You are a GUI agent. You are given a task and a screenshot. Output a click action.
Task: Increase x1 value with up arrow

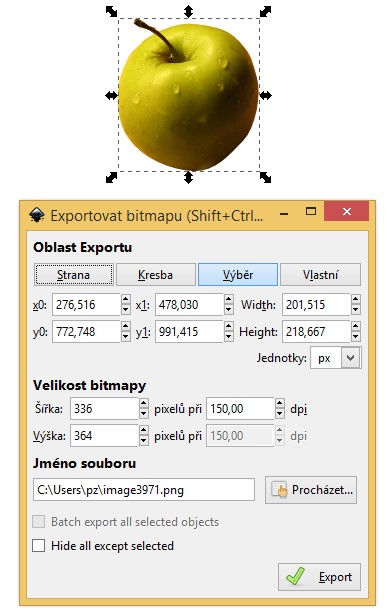point(229,300)
